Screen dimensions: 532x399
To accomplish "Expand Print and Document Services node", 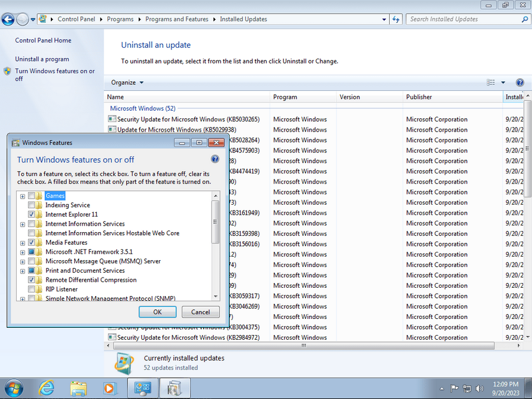I will coord(22,272).
